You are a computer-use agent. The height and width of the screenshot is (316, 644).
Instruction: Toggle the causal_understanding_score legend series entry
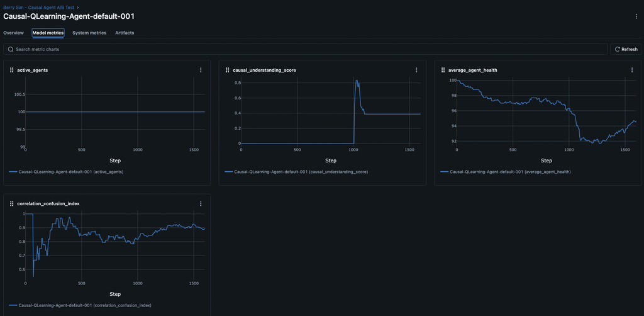[296, 171]
